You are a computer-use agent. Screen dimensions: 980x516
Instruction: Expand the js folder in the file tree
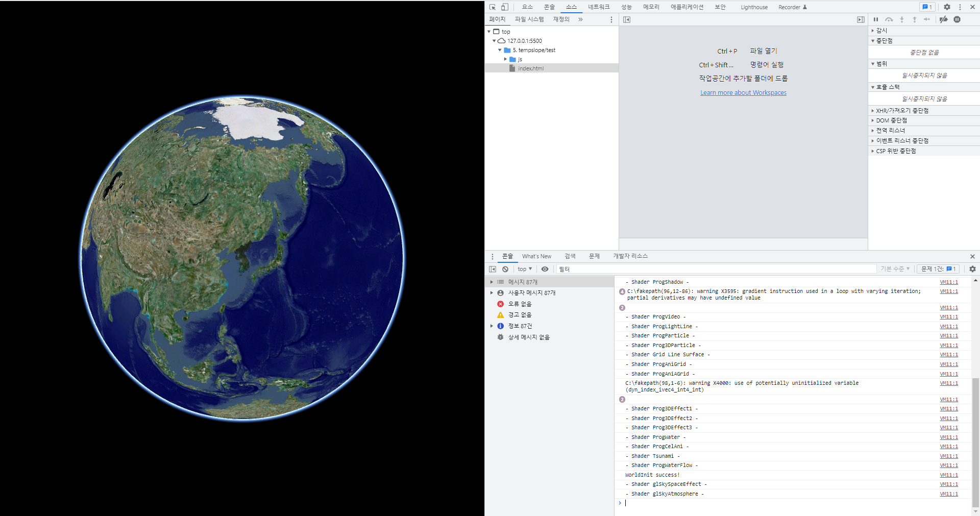tap(506, 59)
